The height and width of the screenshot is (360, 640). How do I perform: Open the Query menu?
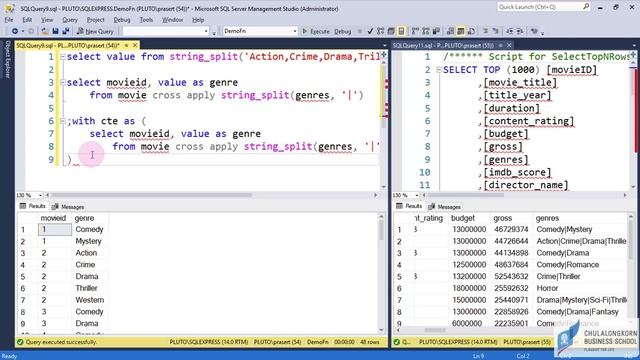coord(70,20)
